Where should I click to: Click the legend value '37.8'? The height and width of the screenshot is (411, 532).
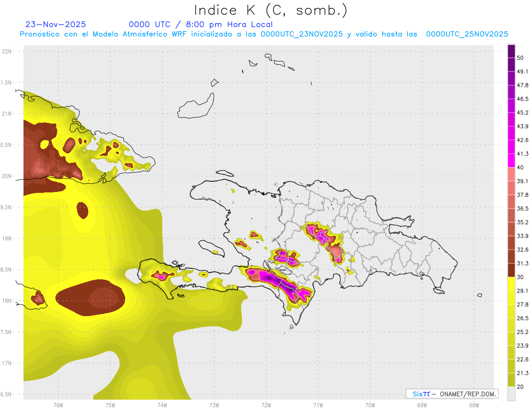pyautogui.click(x=523, y=195)
